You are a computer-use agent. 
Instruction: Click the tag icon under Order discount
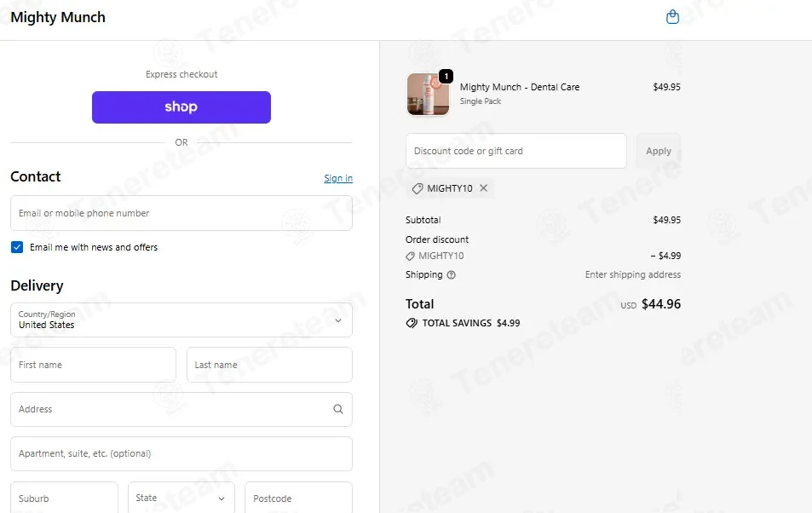coord(410,256)
